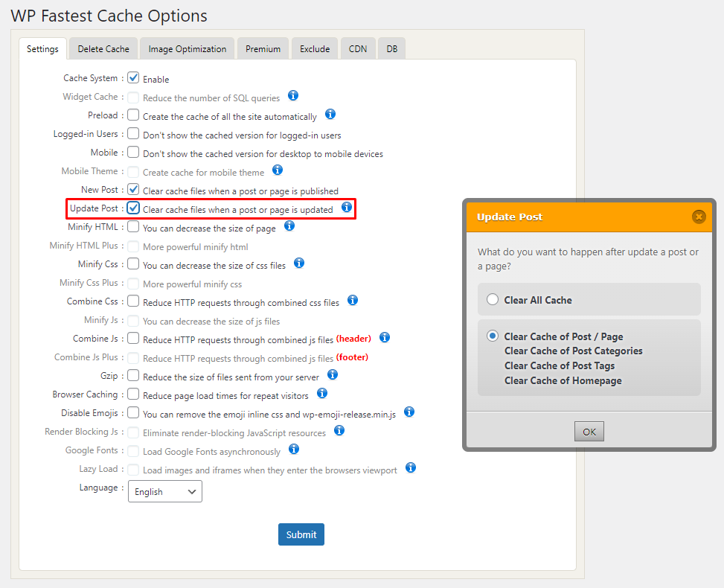Select the Clear All Cache radio option
Image resolution: width=724 pixels, height=588 pixels.
pos(493,300)
